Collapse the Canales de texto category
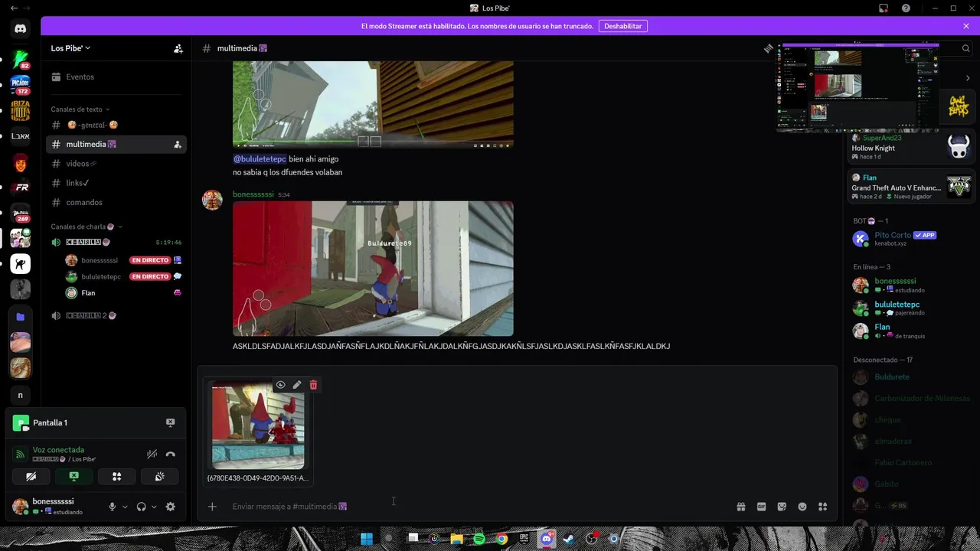This screenshot has width=980, height=551. point(80,109)
